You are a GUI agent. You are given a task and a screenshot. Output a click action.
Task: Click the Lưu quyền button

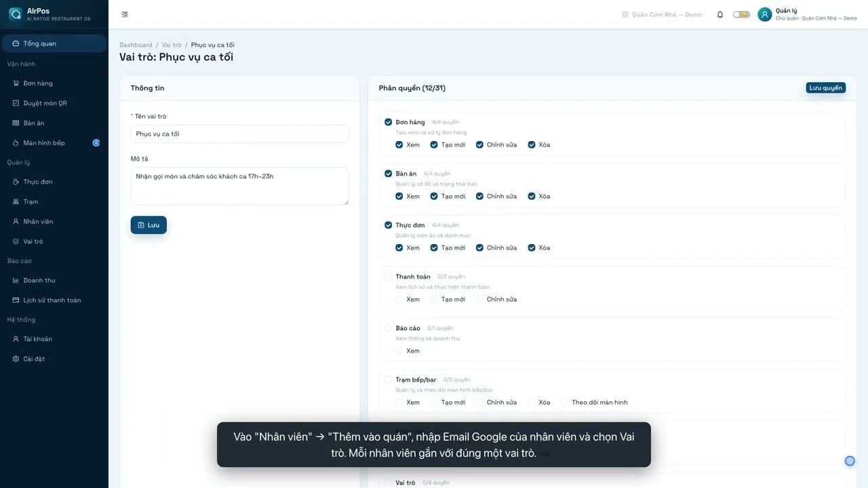point(825,87)
